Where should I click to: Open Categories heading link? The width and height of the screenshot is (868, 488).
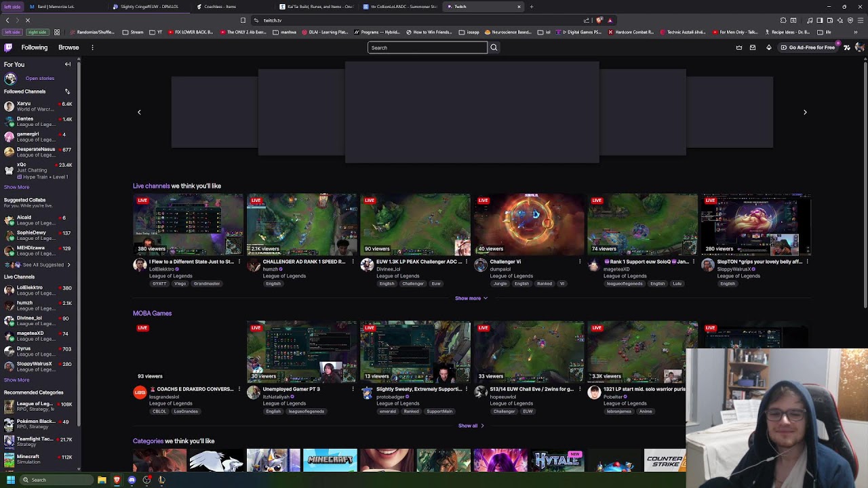click(148, 441)
